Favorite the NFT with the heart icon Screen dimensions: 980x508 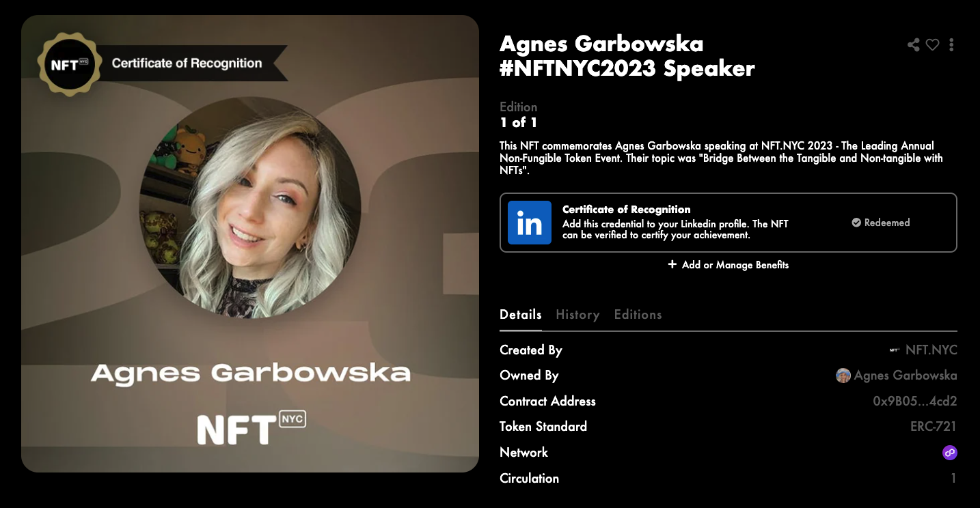click(x=932, y=45)
